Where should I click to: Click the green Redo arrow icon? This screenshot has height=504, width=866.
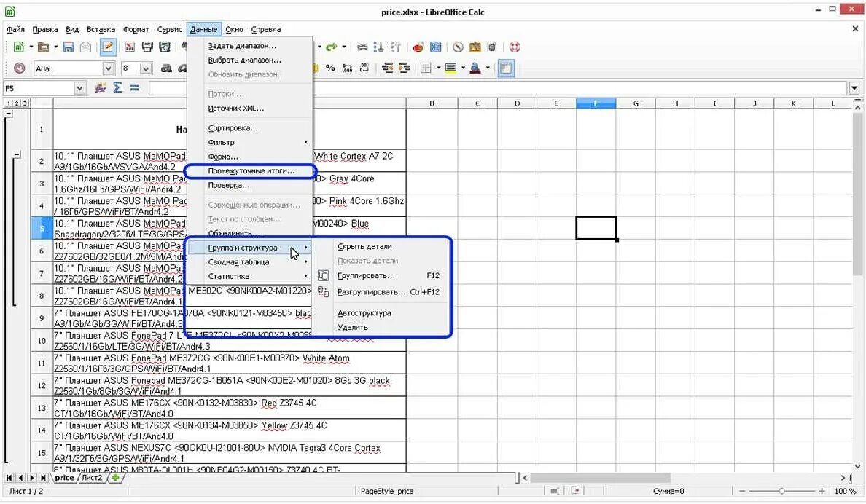(332, 47)
